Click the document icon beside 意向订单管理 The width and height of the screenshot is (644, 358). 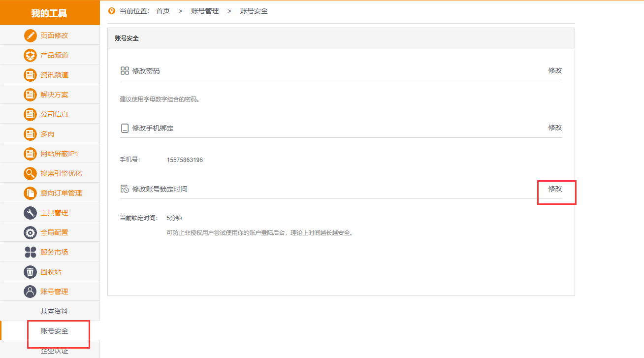[31, 193]
